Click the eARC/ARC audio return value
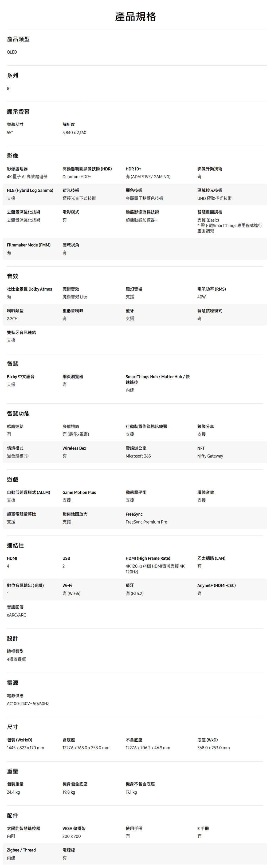 [16, 615]
